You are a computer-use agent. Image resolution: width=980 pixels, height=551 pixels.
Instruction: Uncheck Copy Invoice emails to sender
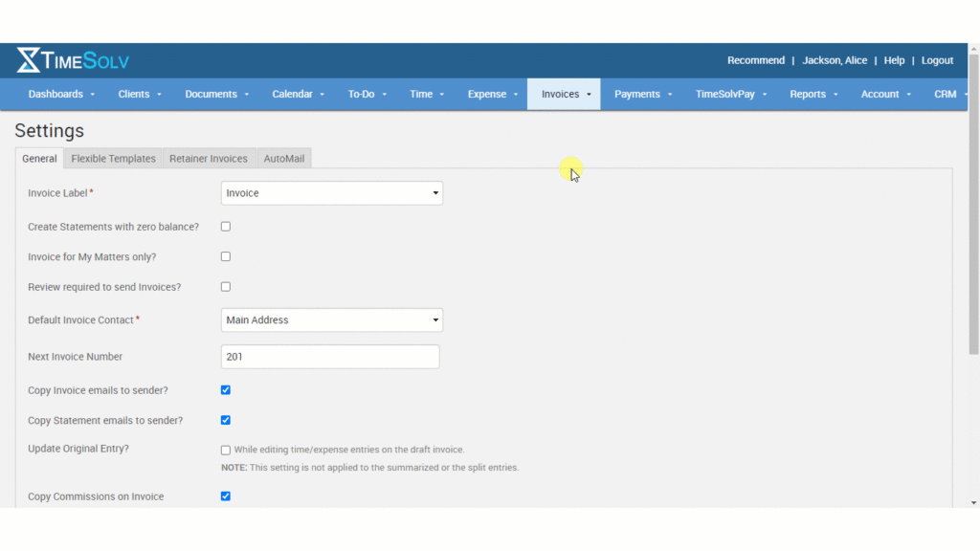225,389
